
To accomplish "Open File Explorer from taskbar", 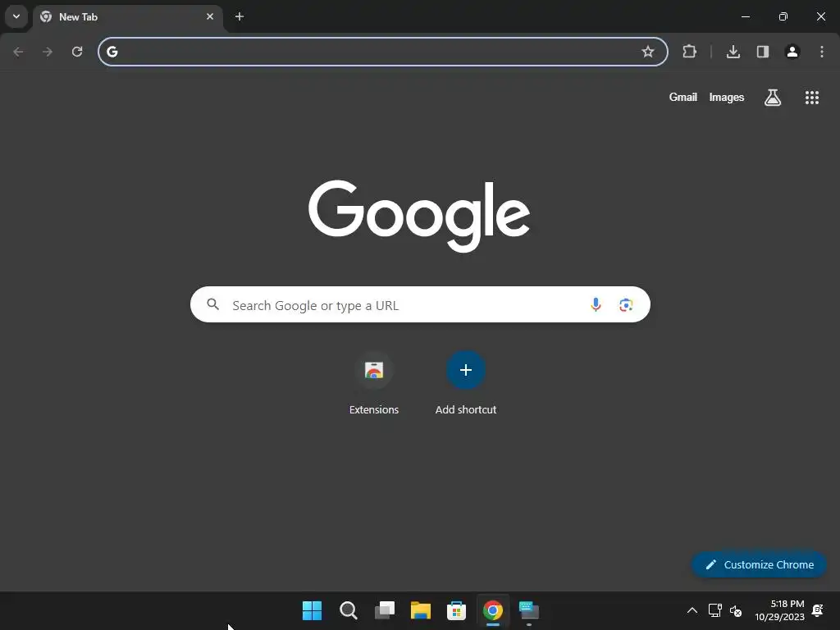I will [x=421, y=610].
